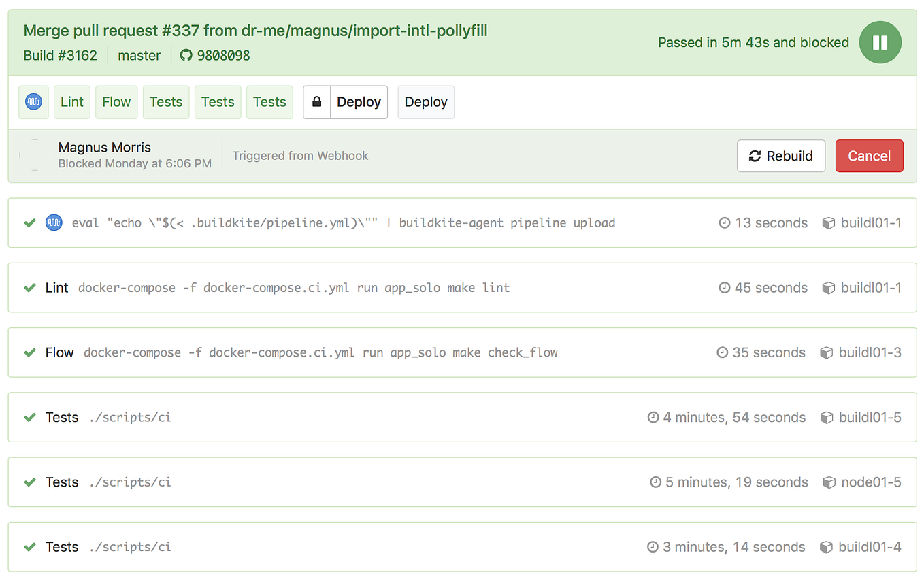
Task: Click the greyed-out Deploy step pill
Action: pyautogui.click(x=426, y=102)
